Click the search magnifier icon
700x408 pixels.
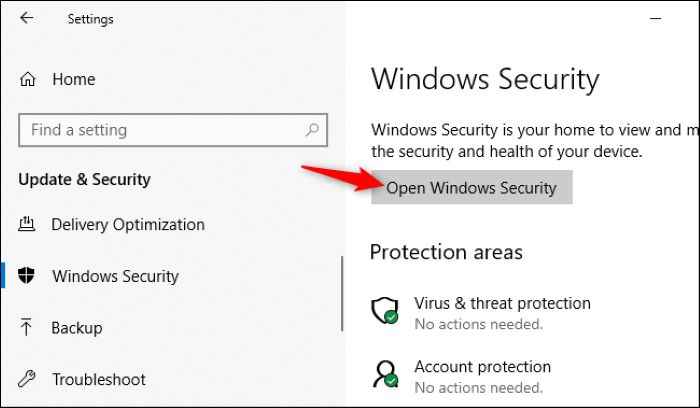[312, 130]
